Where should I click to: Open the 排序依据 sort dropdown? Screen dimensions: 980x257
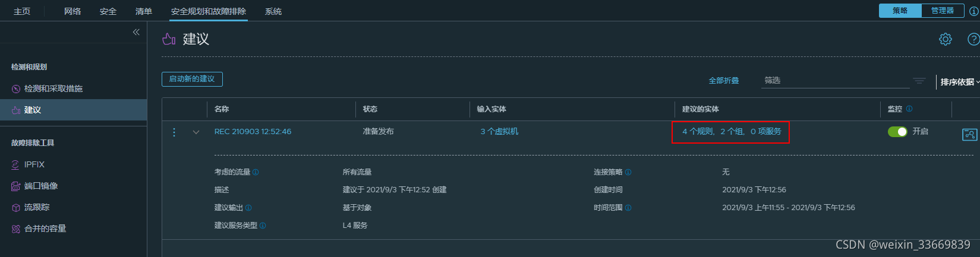[959, 82]
